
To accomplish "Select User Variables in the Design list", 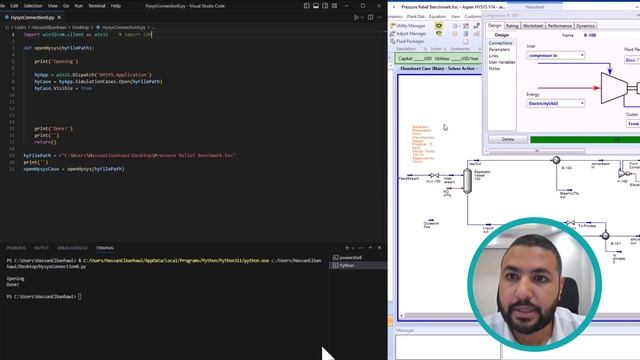I will pos(502,62).
